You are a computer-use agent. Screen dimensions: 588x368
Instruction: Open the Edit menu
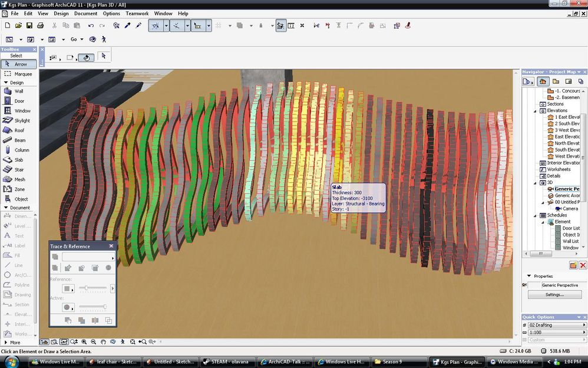(28, 14)
